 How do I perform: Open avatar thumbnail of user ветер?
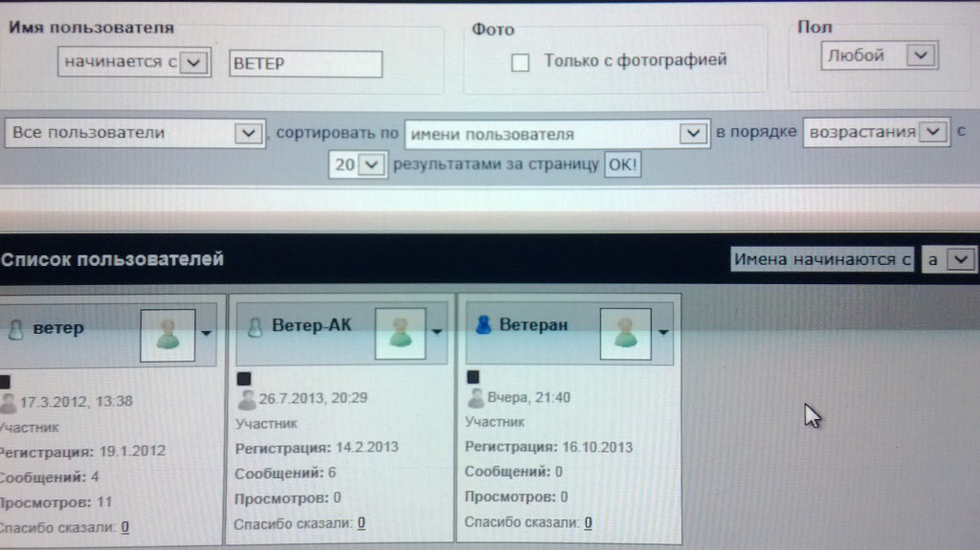[167, 334]
